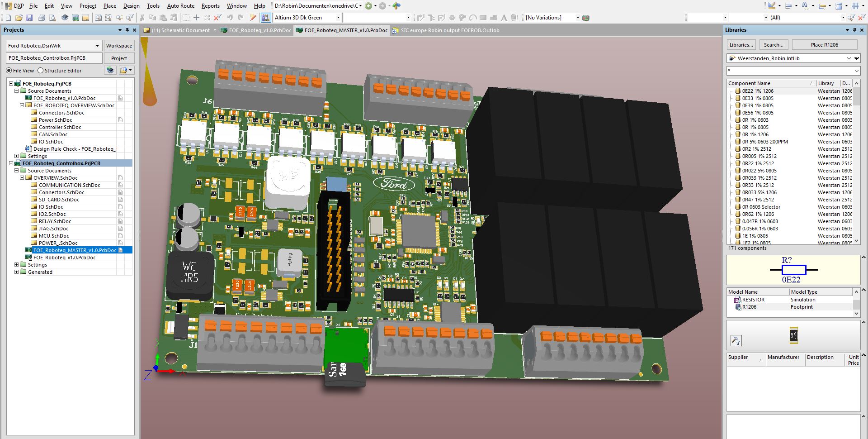Open RELAY.SchDoc in project tree
Screen dimensions: 868x439
click(x=55, y=221)
